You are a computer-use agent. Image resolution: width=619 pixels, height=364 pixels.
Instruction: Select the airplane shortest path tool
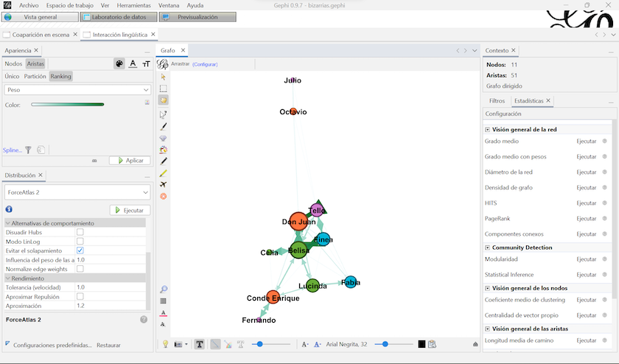[164, 184]
